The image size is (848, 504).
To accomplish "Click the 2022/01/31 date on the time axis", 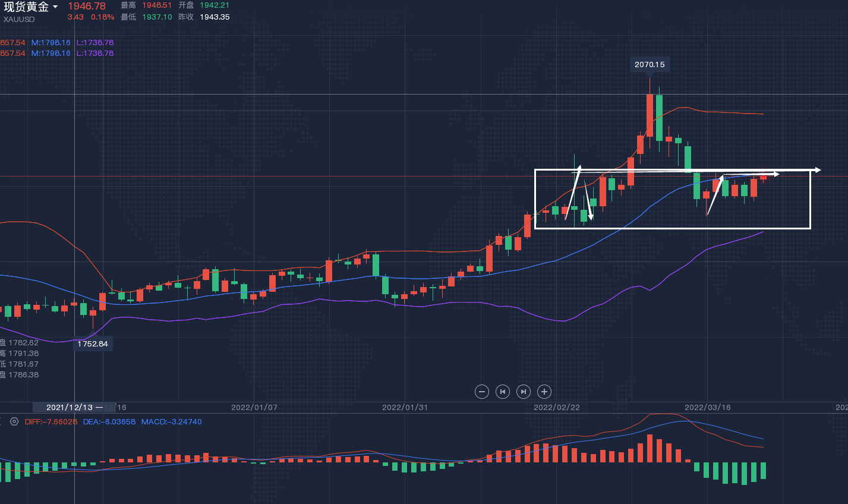I will tap(405, 407).
